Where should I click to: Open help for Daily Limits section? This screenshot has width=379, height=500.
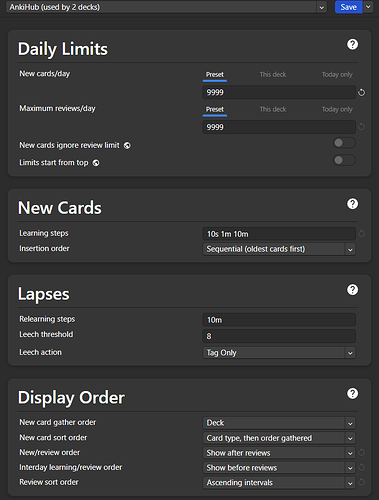click(352, 44)
